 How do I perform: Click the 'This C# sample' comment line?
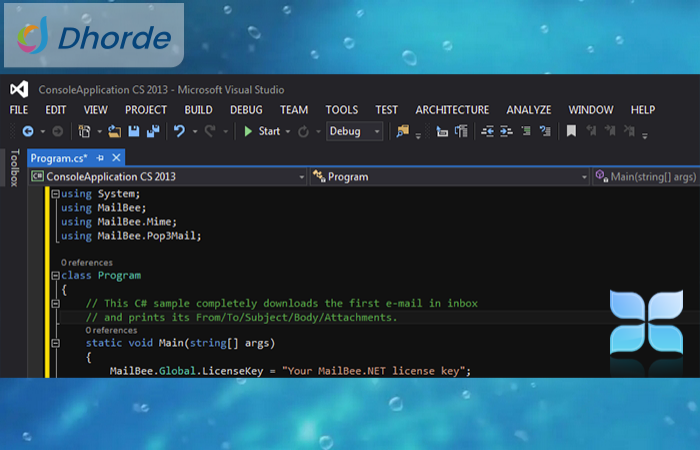click(x=282, y=304)
